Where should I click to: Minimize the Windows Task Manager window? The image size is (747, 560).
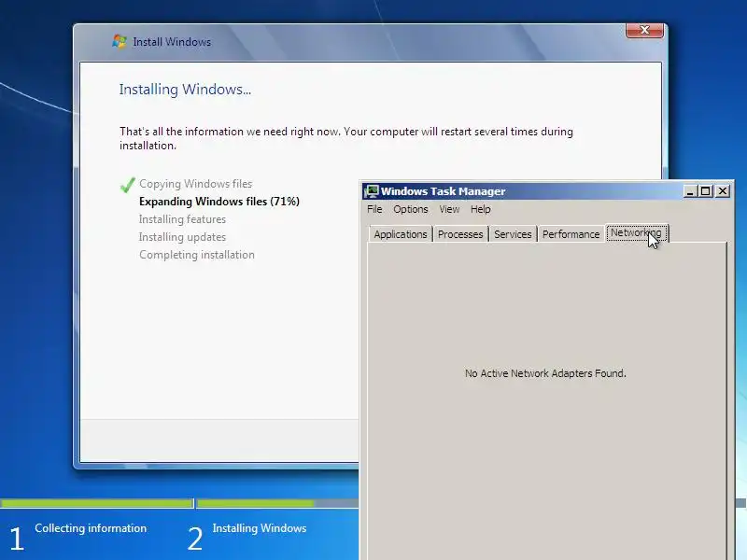point(690,191)
